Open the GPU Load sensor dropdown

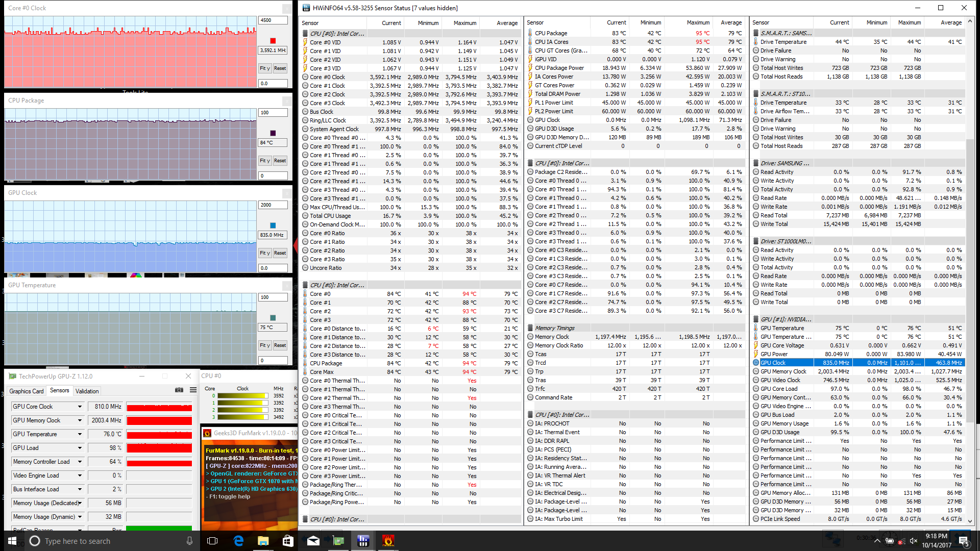pos(80,448)
